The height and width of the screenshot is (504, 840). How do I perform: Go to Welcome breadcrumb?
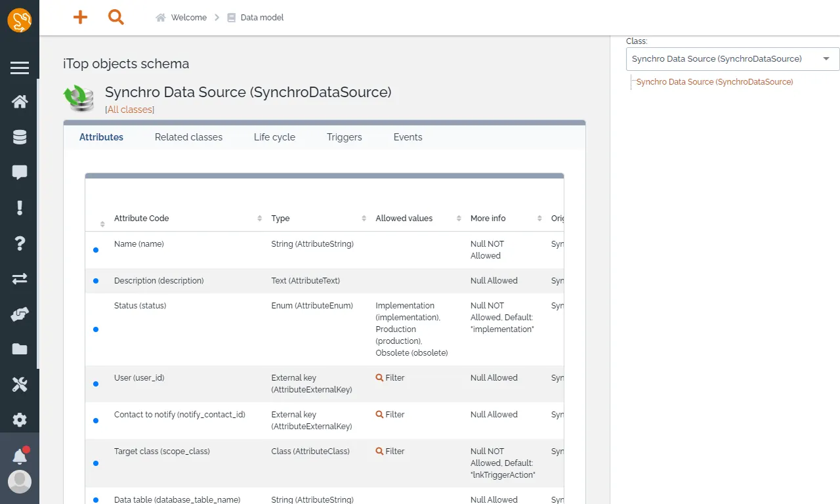188,18
